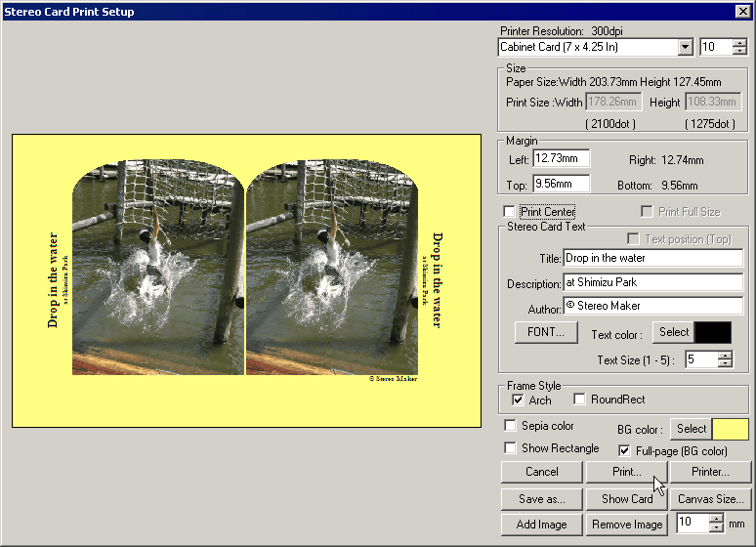
Task: Open the Canvas Size... dialog
Action: click(x=710, y=498)
